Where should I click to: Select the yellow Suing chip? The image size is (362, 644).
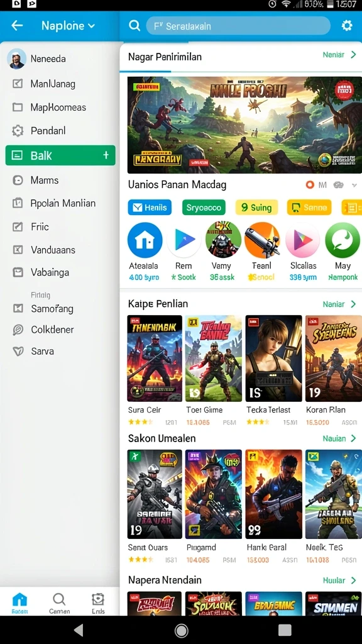[x=256, y=208]
